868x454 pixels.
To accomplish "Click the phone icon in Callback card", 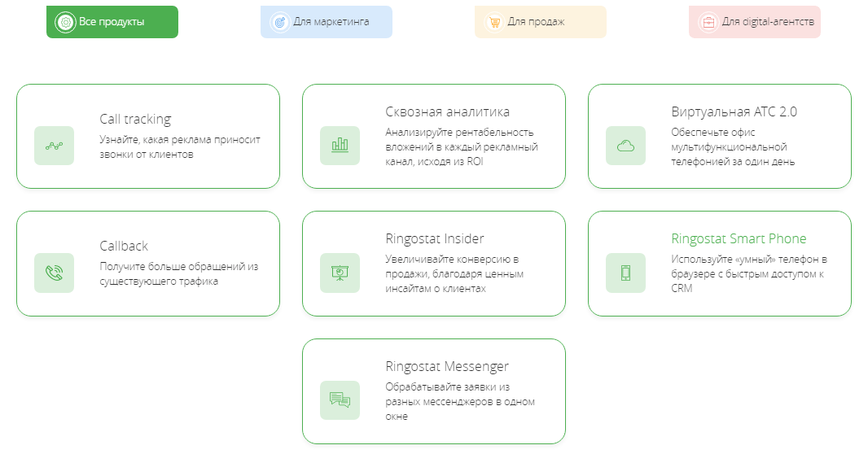I will tap(54, 273).
